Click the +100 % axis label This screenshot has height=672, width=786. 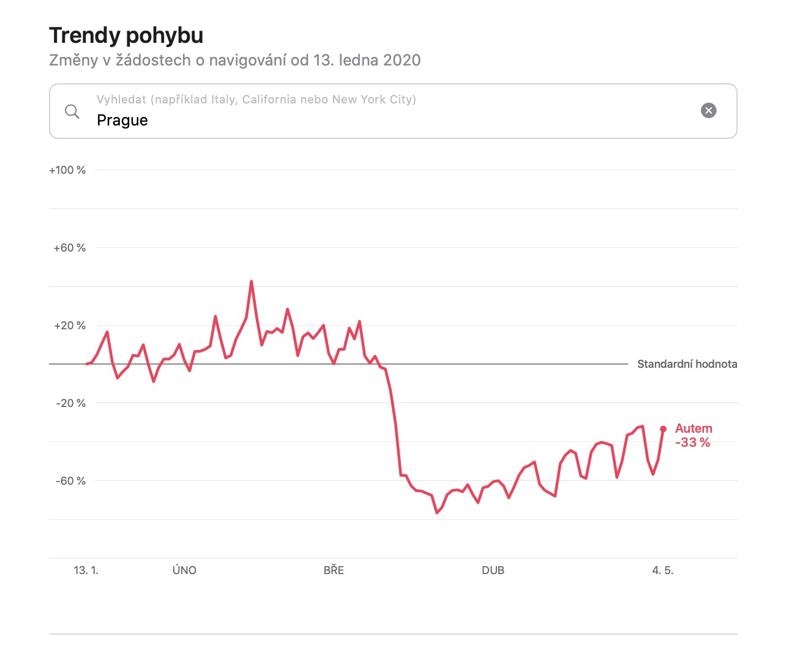tap(67, 170)
